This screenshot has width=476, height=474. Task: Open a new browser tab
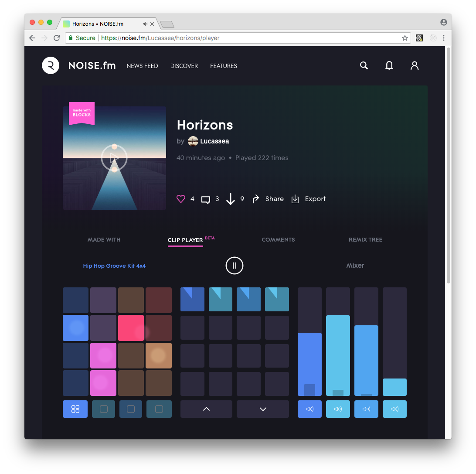pyautogui.click(x=167, y=24)
